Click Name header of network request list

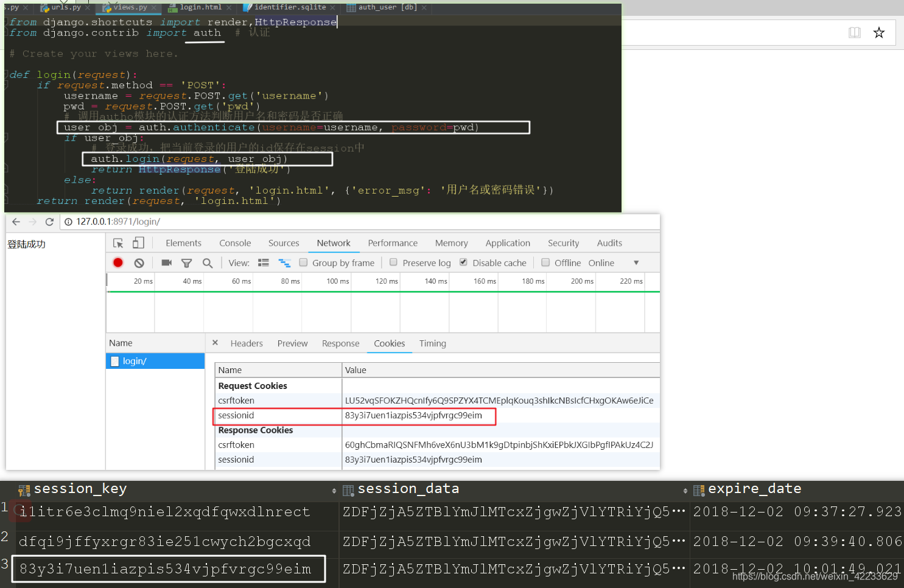coord(155,343)
